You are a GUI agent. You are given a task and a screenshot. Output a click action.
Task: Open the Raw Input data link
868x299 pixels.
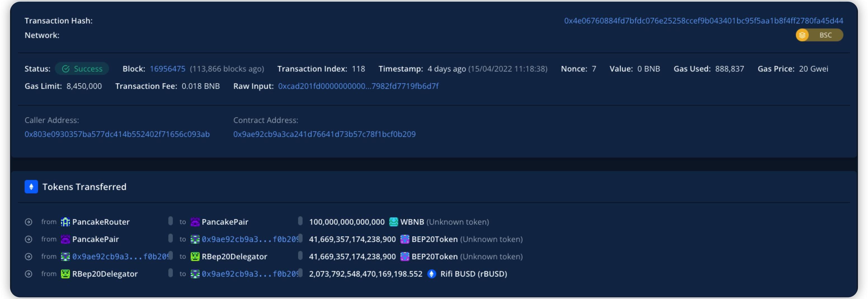point(358,86)
